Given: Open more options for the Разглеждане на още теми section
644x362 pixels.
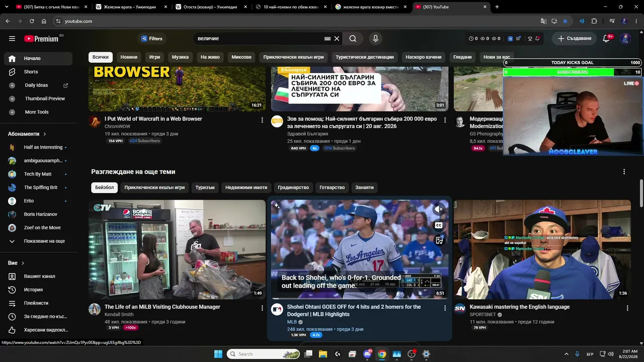Looking at the screenshot, I should 624,172.
